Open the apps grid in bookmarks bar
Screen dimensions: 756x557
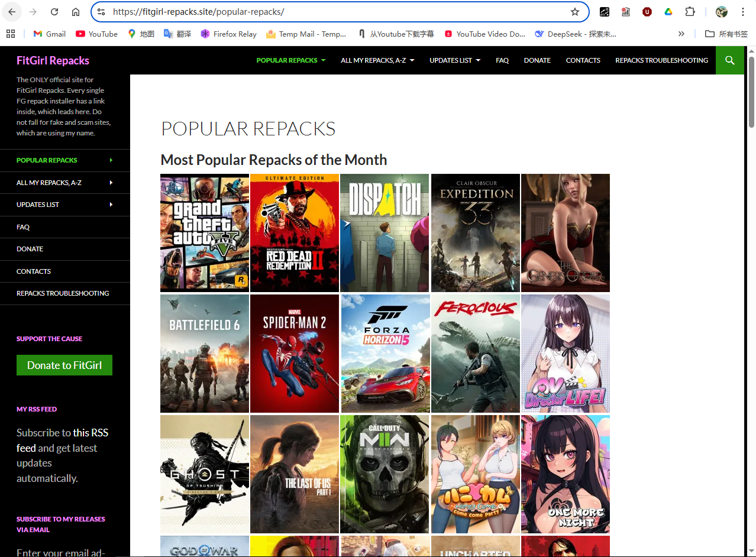11,34
